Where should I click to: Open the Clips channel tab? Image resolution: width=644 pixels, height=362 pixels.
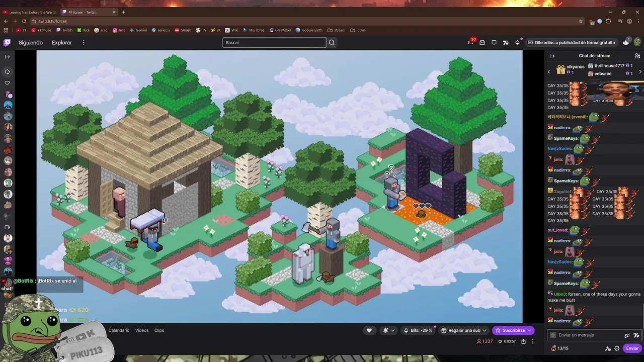[159, 330]
